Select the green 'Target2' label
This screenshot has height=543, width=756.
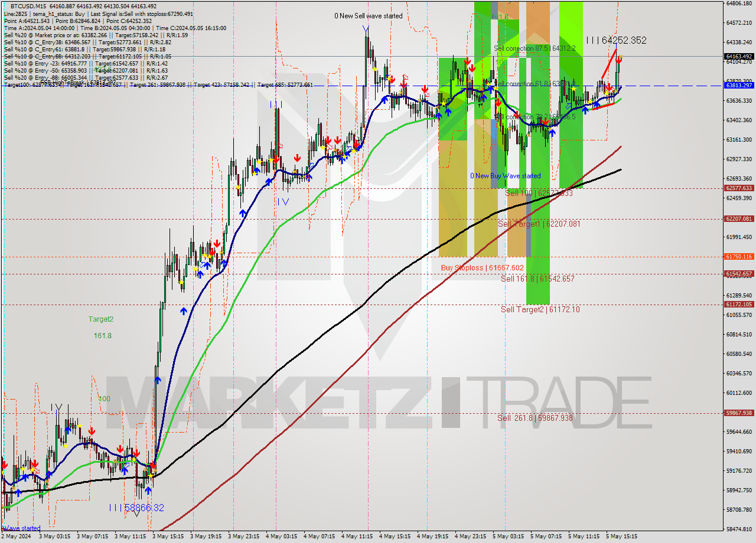click(x=101, y=319)
